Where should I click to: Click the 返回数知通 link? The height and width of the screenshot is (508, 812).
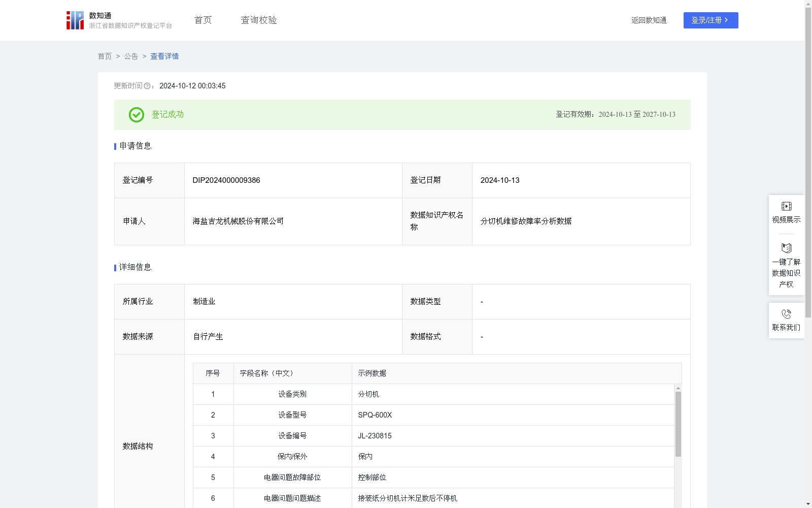click(x=649, y=20)
